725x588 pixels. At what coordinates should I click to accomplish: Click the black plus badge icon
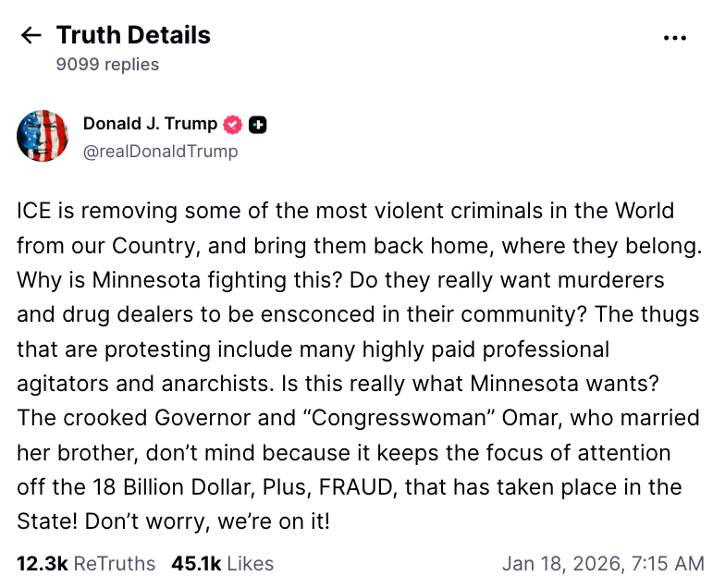coord(258,125)
